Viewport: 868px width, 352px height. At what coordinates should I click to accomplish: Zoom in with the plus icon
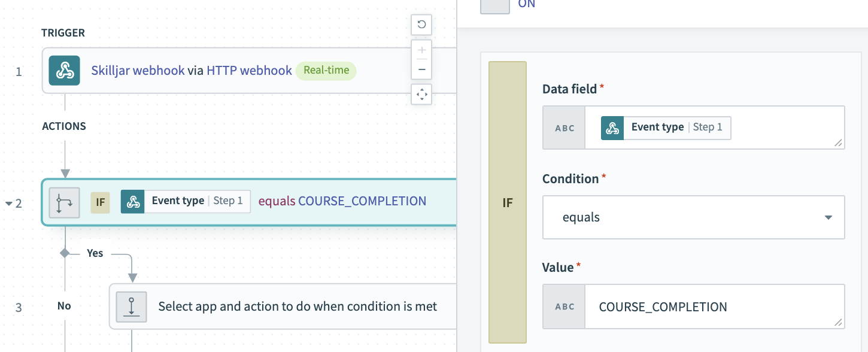[421, 50]
